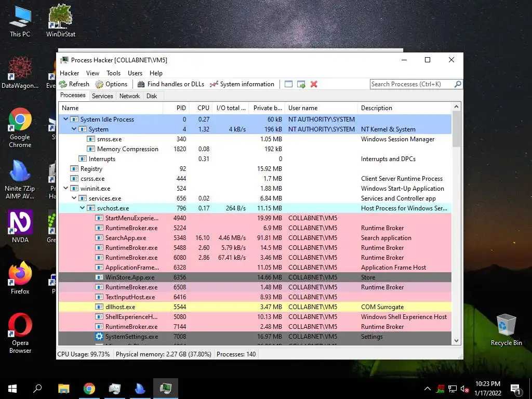Select the Interrupts row
The height and width of the screenshot is (399, 532).
pos(255,159)
